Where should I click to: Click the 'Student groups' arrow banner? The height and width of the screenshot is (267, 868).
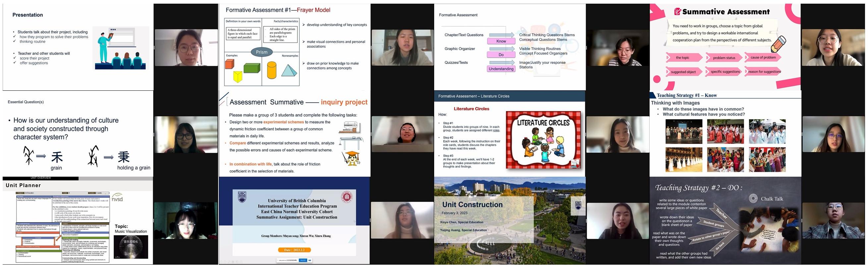click(x=714, y=223)
